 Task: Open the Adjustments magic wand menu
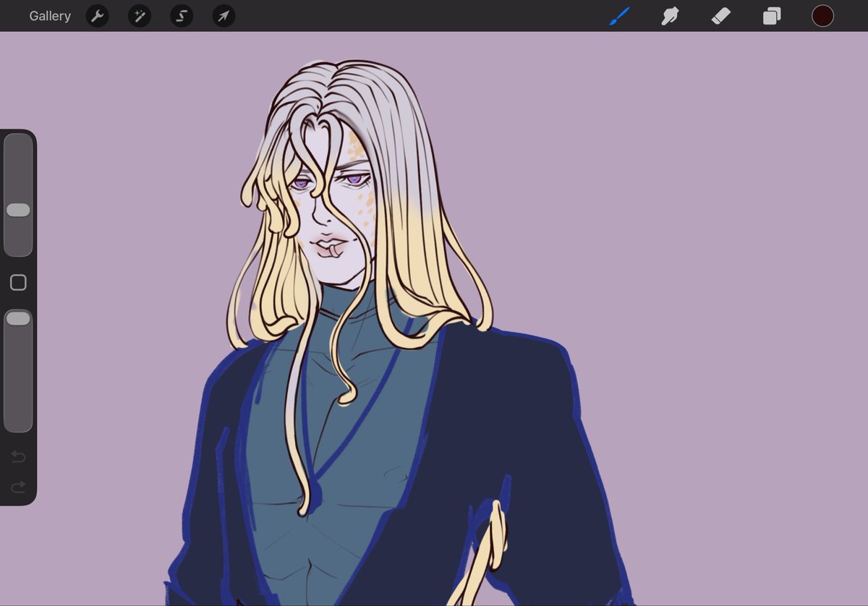[x=140, y=16]
